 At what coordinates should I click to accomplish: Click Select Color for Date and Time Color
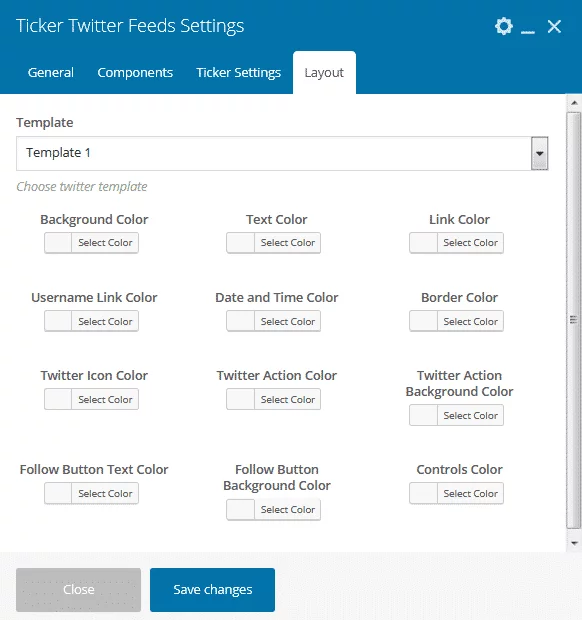click(x=287, y=321)
